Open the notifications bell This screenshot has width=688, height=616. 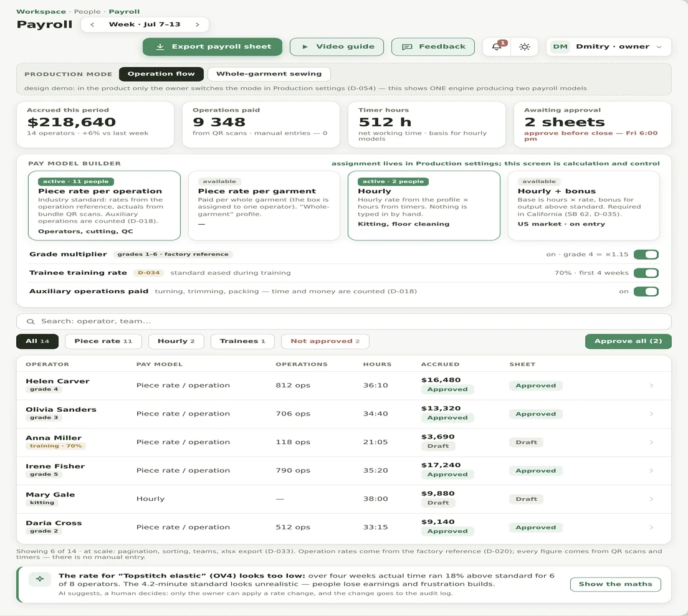click(497, 47)
